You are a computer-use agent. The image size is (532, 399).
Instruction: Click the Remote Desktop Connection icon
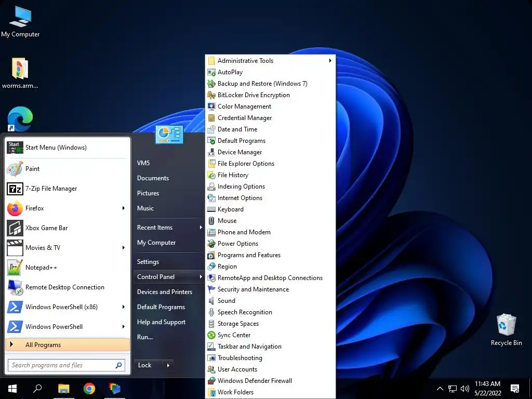15,287
